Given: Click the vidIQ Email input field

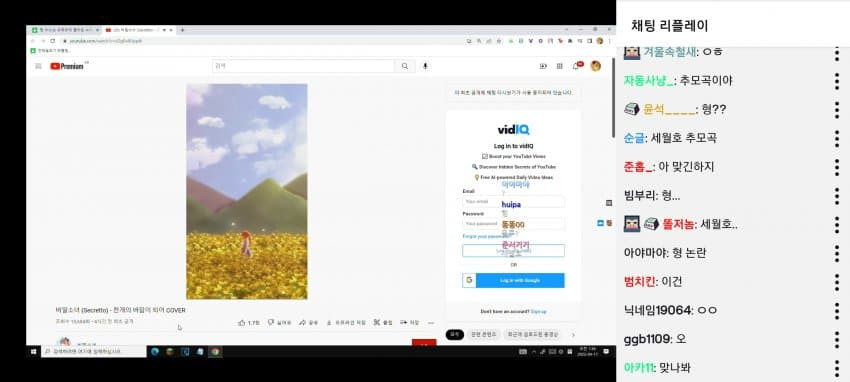Looking at the screenshot, I should 513,202.
